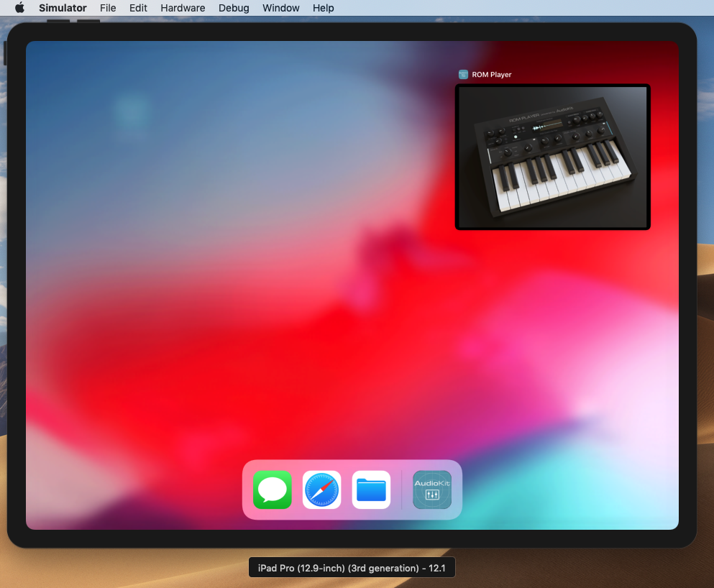Open the Hardware menu

click(x=183, y=8)
